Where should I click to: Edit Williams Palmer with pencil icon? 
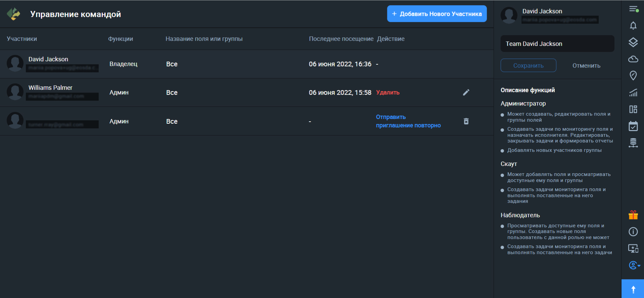click(466, 92)
